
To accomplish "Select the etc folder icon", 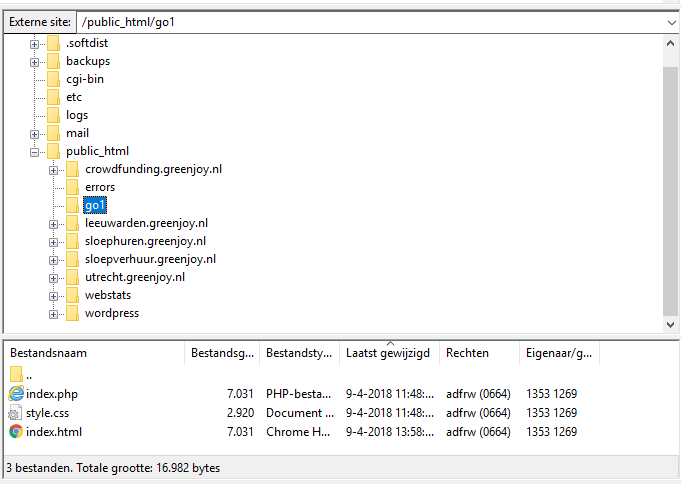I will (53, 97).
